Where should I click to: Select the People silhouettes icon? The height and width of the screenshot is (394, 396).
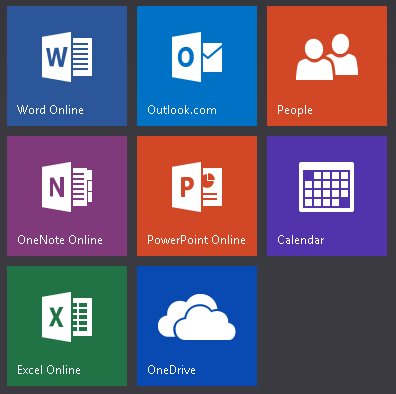pyautogui.click(x=327, y=57)
